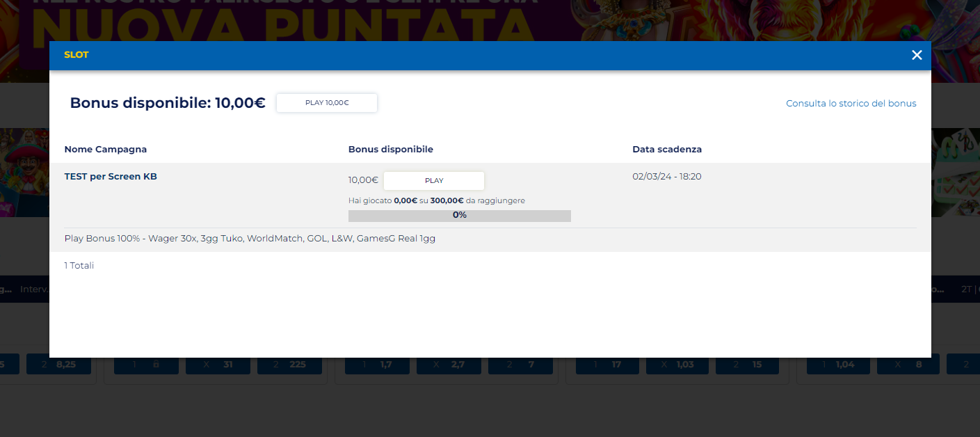Click background odds button 1 17

[608, 364]
